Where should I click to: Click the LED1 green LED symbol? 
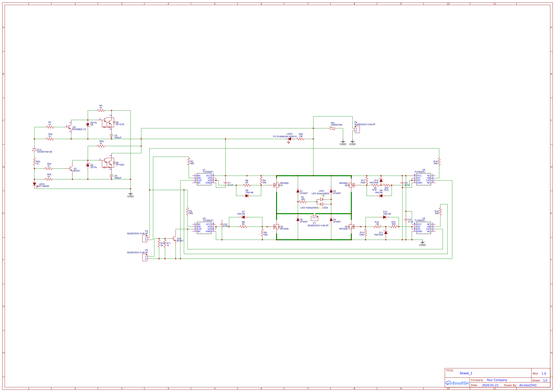click(x=321, y=199)
